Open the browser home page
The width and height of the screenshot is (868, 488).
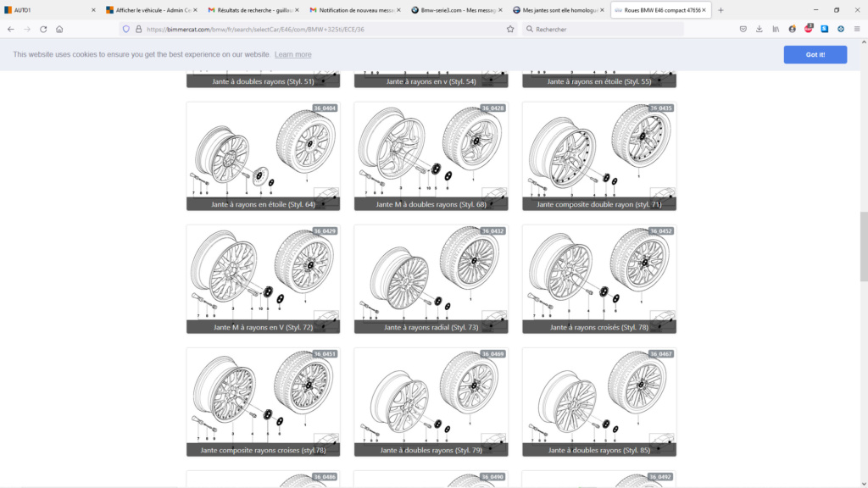point(59,30)
